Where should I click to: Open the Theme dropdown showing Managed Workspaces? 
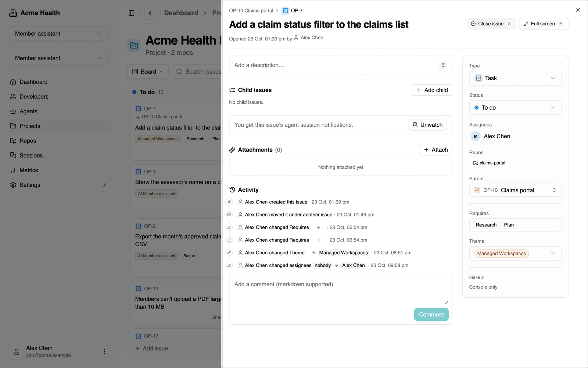515,254
